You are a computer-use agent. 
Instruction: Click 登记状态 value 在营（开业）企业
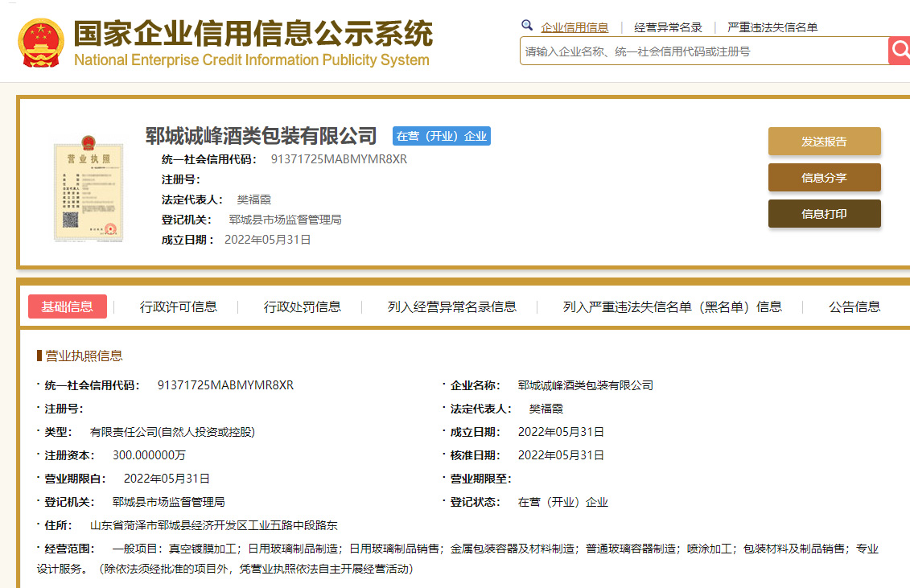click(x=563, y=502)
